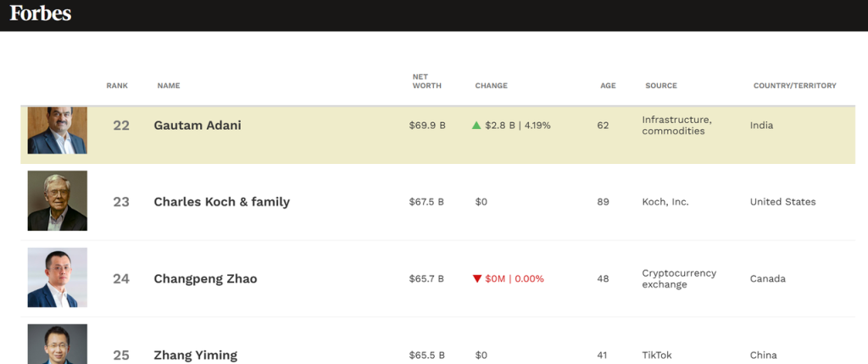Open the Gautam Adani name link

[x=198, y=126]
